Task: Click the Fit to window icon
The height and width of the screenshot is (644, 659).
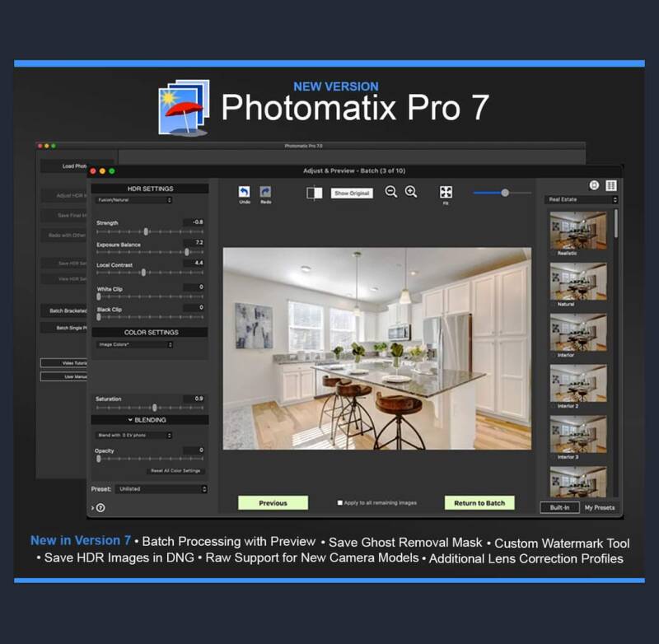Action: 446,192
